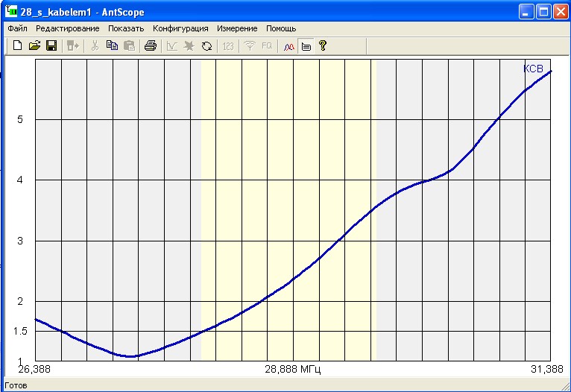Open the Редактирование menu
This screenshot has width=571, height=392.
tap(67, 28)
